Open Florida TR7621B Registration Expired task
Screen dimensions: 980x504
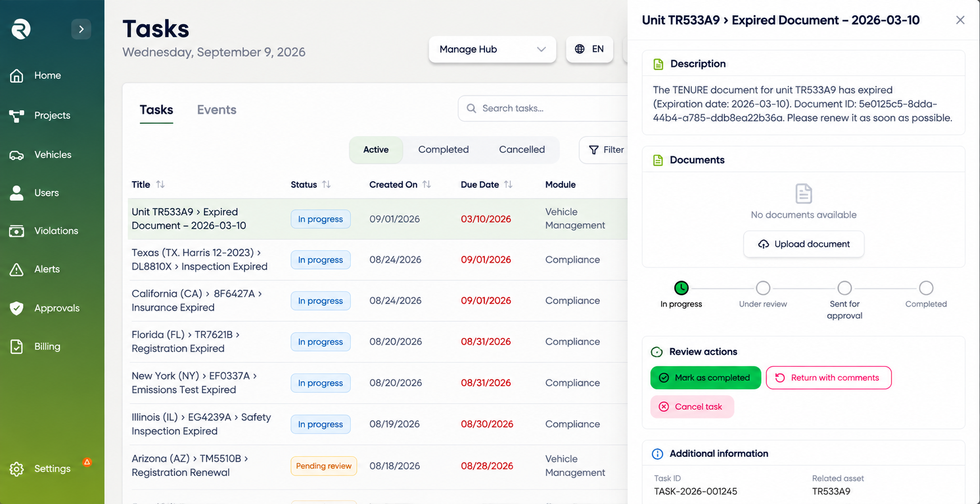pos(377,341)
